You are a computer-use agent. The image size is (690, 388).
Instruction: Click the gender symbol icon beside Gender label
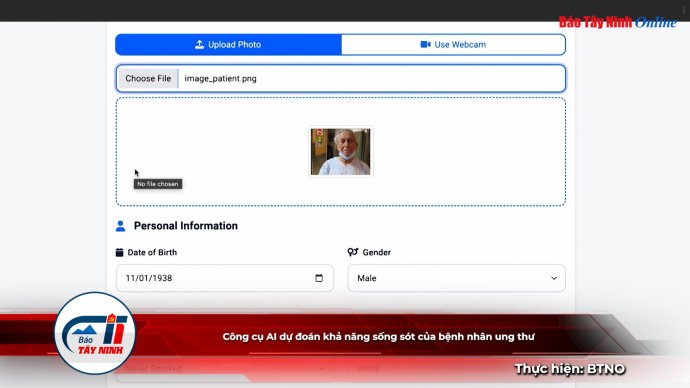coord(352,252)
